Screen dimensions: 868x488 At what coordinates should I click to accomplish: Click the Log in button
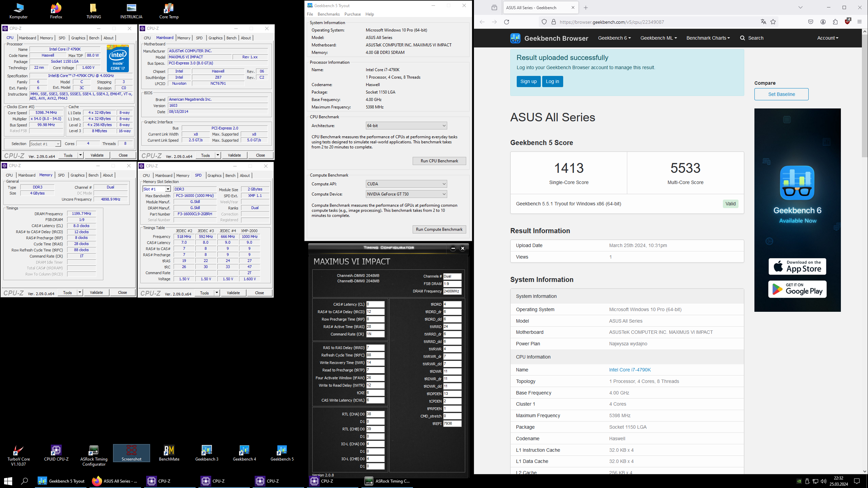coord(552,82)
